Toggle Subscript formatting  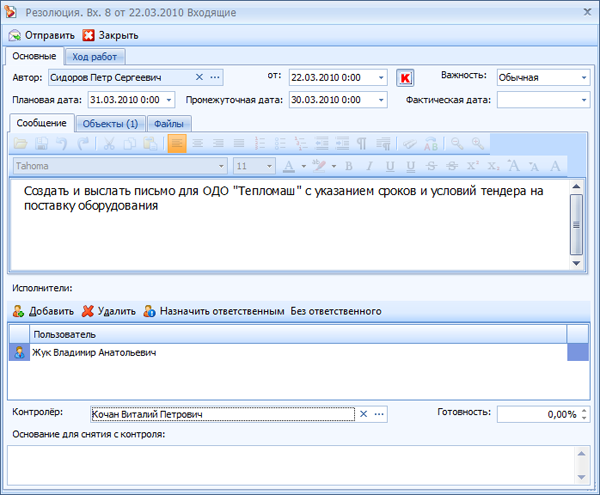click(493, 166)
